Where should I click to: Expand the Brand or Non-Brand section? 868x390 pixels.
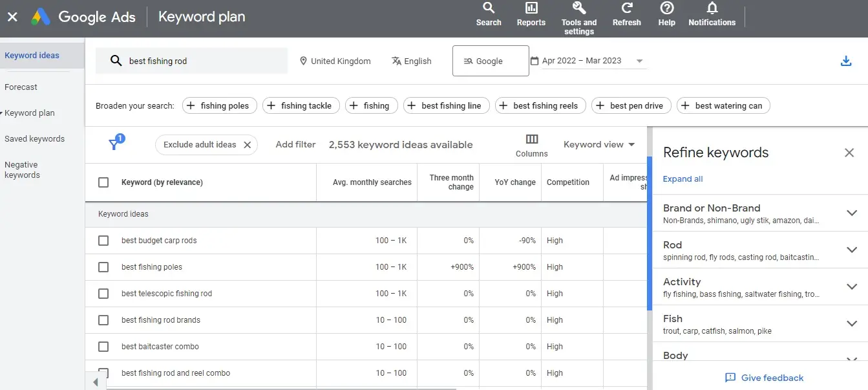[852, 213]
